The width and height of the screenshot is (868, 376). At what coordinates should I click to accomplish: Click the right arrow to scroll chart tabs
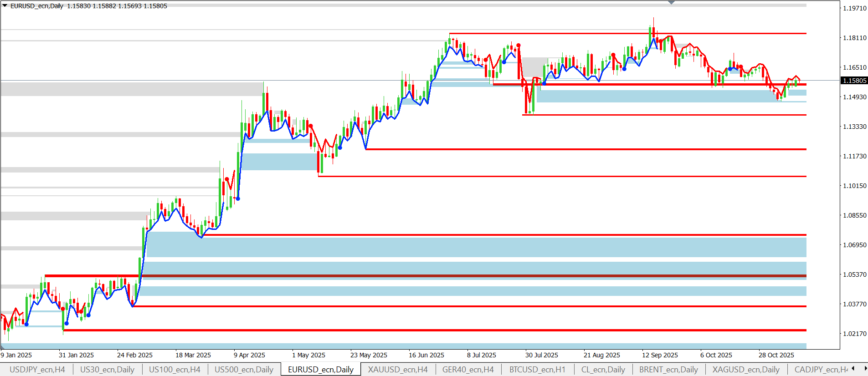pos(865,369)
